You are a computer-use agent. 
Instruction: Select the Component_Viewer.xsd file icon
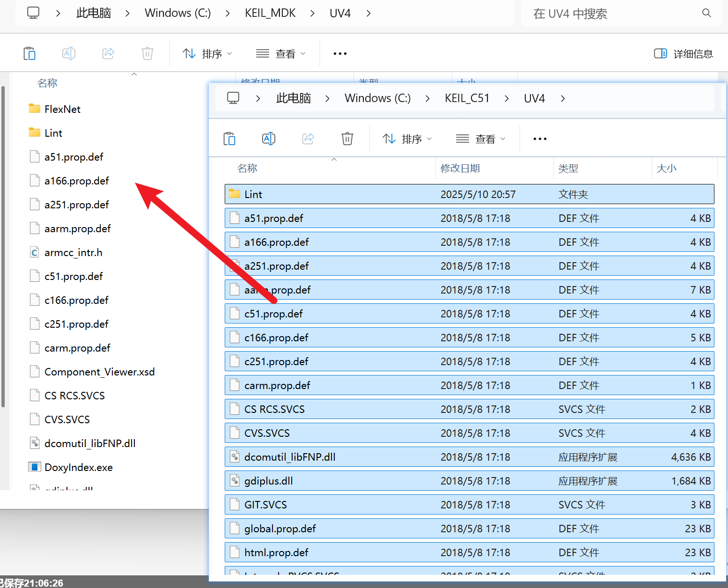[x=34, y=371]
